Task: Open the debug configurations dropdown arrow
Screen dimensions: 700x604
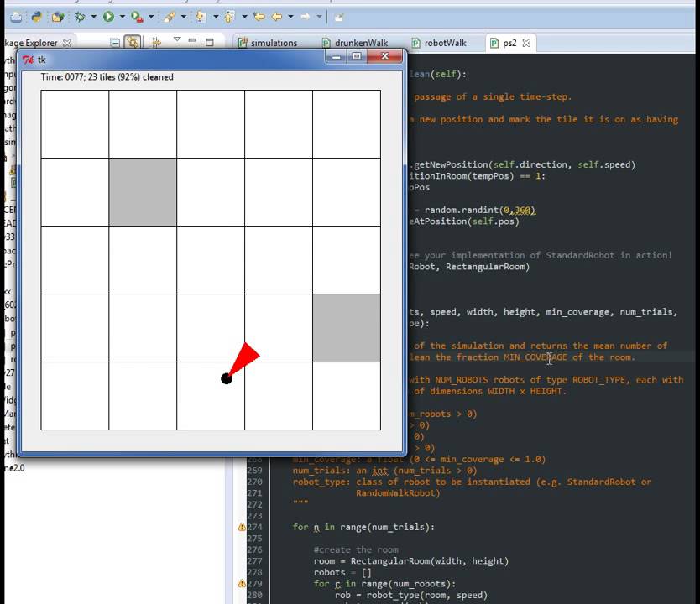Action: tap(94, 17)
